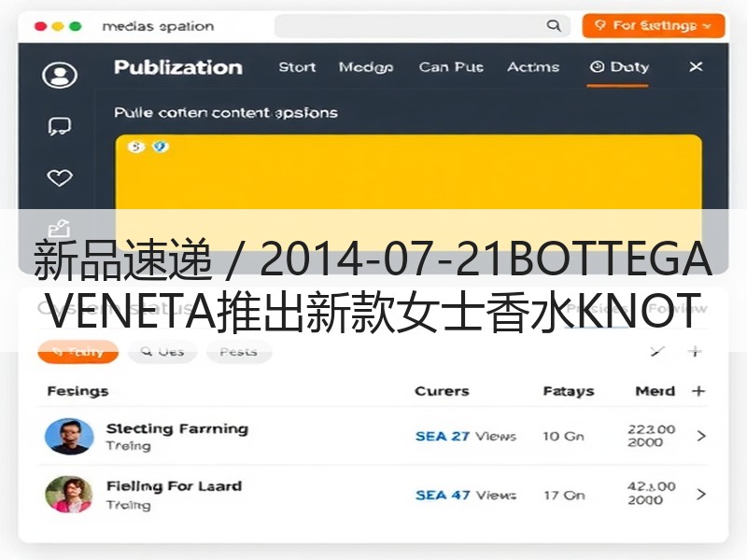
Task: Open the Slecting Farrning entry
Action: coord(177,429)
